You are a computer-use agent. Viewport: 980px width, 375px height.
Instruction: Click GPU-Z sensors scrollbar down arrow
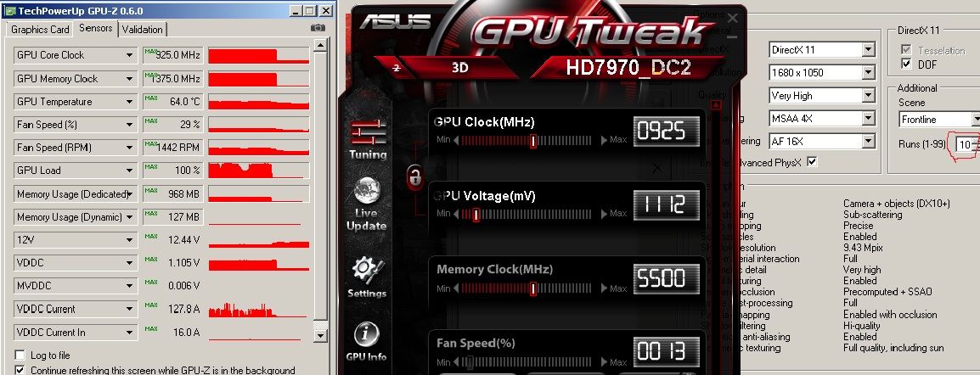click(320, 336)
